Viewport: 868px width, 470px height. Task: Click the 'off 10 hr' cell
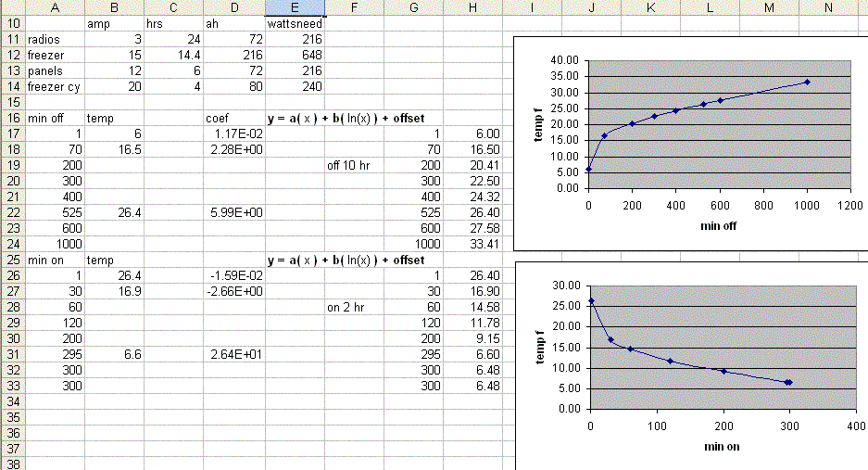pyautogui.click(x=354, y=165)
